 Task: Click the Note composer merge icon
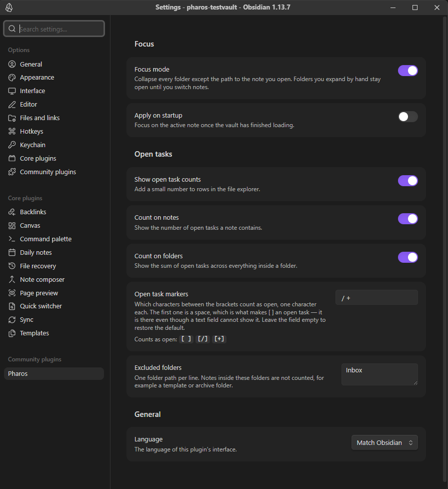pyautogui.click(x=12, y=279)
